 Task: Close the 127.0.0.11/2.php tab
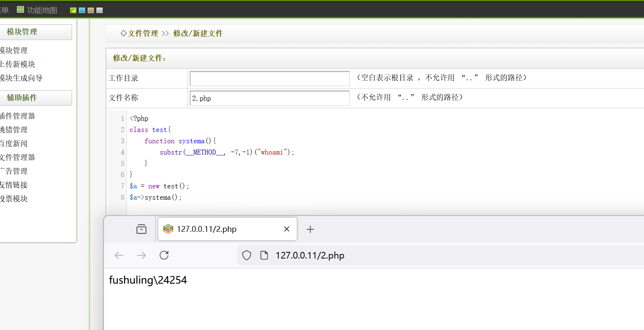coord(287,229)
